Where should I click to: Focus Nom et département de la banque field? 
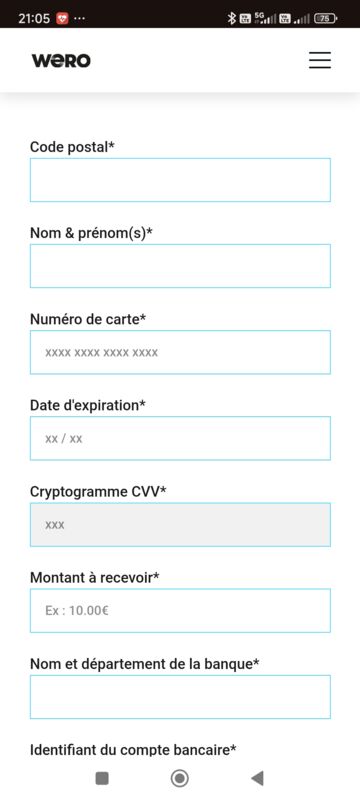(180, 697)
